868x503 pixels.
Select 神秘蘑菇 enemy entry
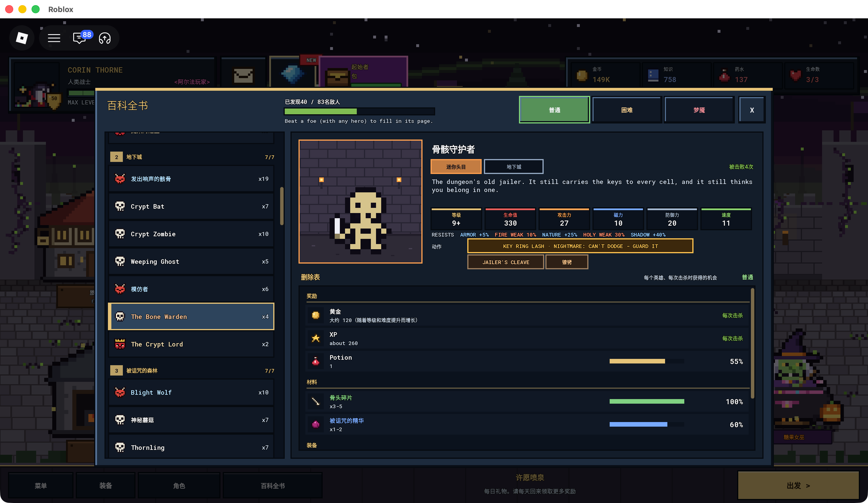[x=191, y=420]
